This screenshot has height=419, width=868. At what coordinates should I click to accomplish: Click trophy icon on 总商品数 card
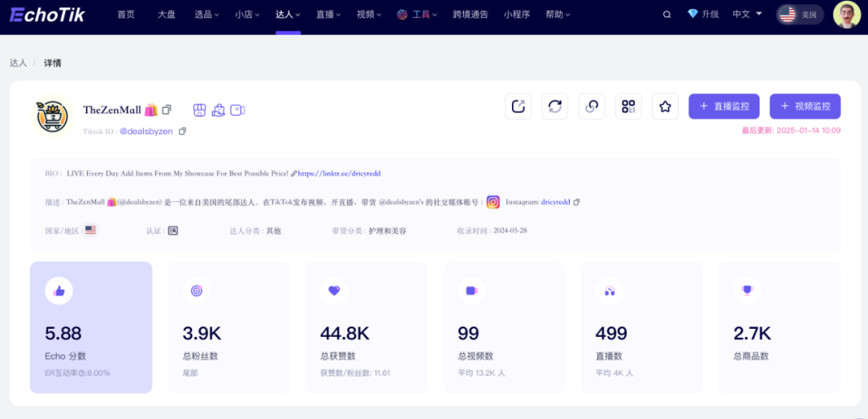747,290
